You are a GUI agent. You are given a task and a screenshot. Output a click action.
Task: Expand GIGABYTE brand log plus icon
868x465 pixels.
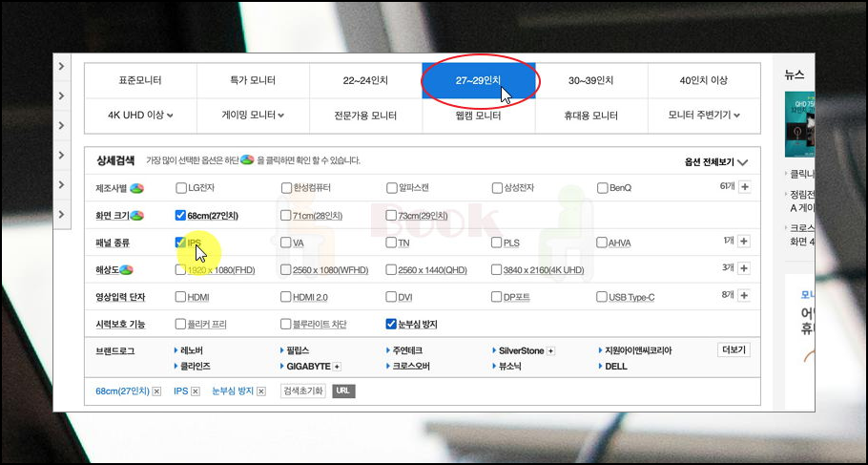(337, 367)
